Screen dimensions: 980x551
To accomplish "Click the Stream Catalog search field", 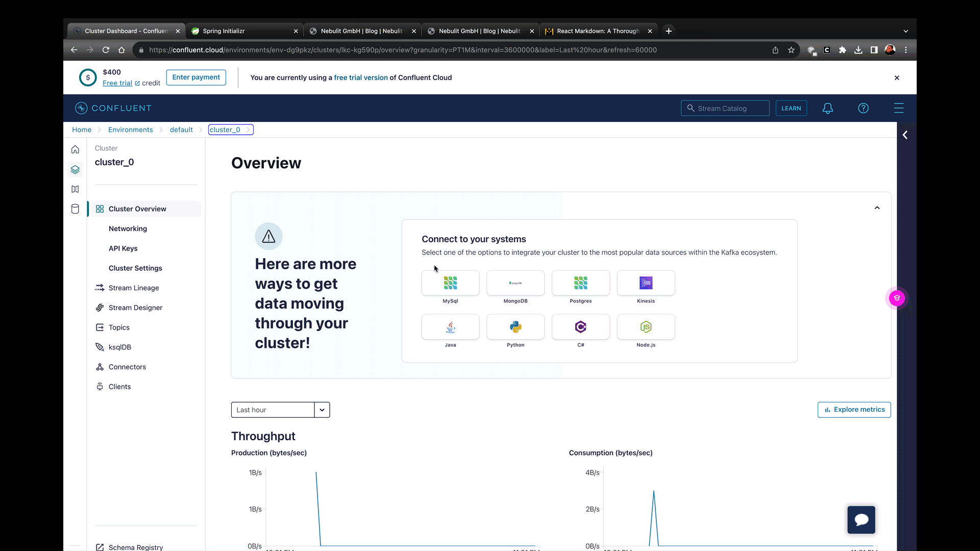I will click(x=725, y=108).
